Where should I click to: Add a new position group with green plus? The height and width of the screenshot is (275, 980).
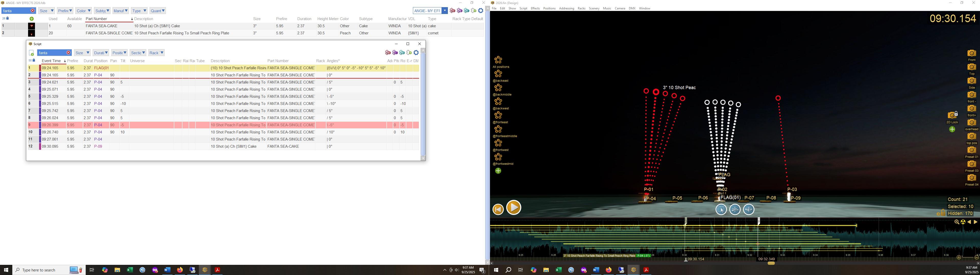tap(498, 171)
